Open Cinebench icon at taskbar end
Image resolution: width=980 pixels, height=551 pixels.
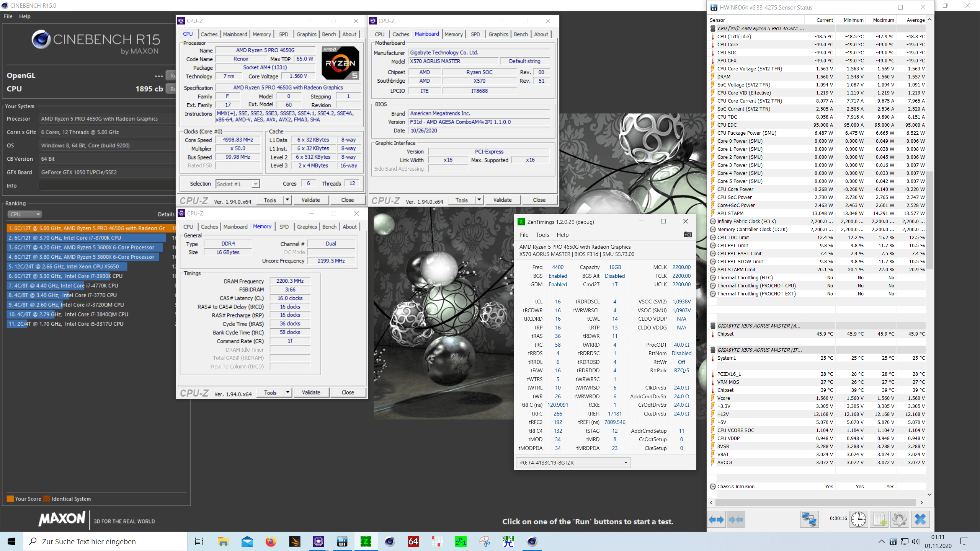532,541
